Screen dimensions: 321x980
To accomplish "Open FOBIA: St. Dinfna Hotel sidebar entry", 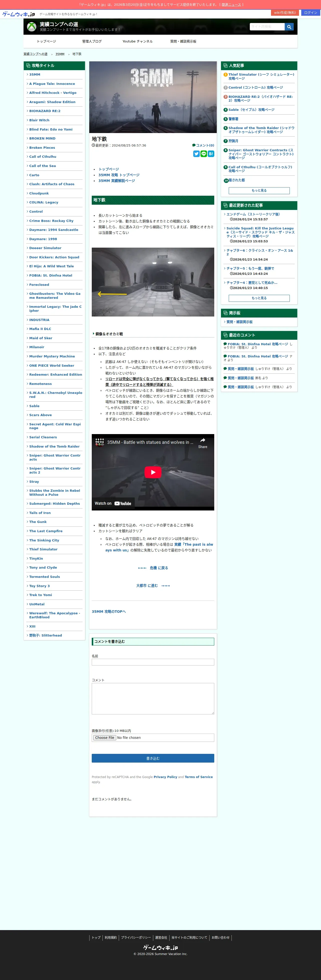I will coord(51,275).
